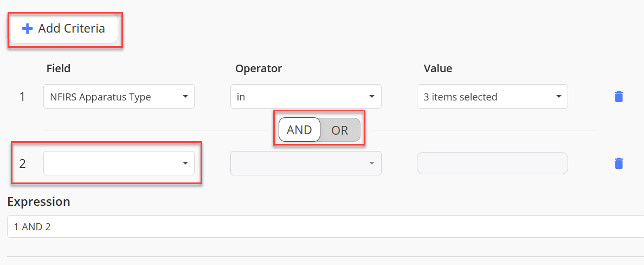The height and width of the screenshot is (265, 644).
Task: Open the empty Field dropdown in row 2
Action: [119, 163]
